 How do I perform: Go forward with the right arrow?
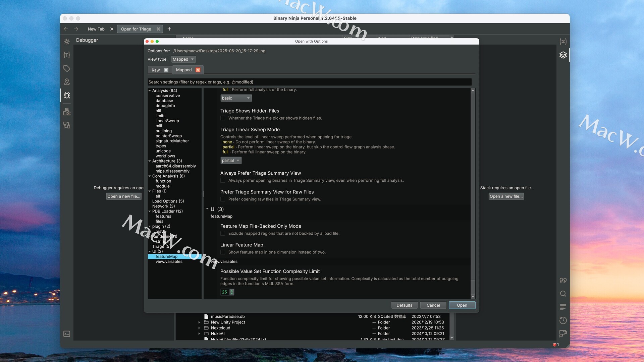coord(76,29)
